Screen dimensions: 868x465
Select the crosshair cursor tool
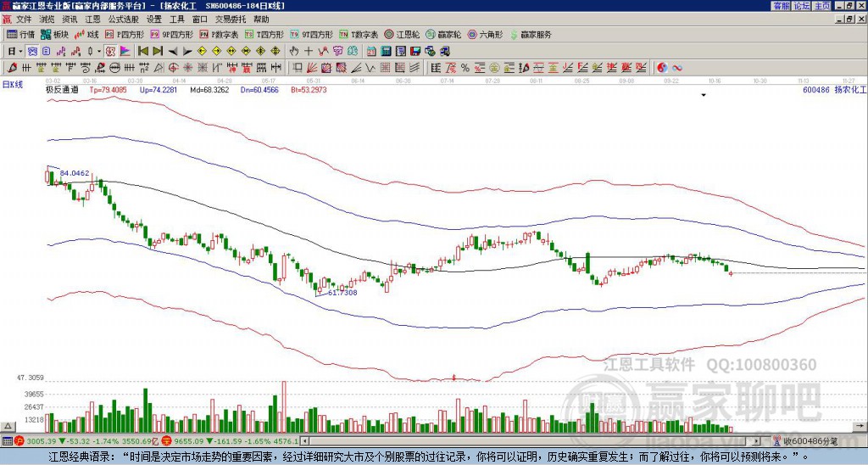pos(309,51)
